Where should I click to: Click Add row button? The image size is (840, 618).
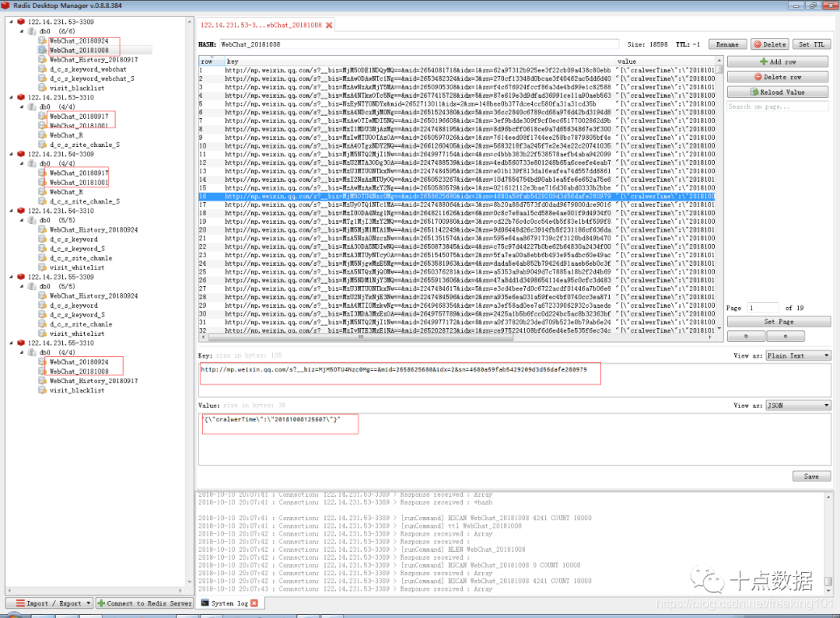778,62
